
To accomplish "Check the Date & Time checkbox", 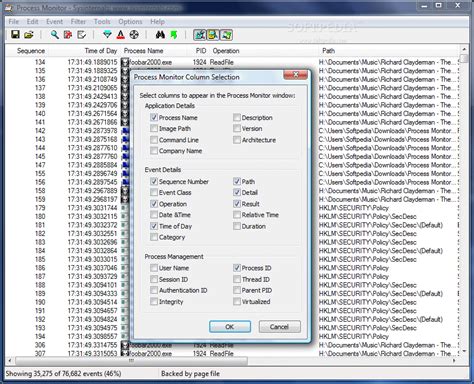I will point(154,215).
